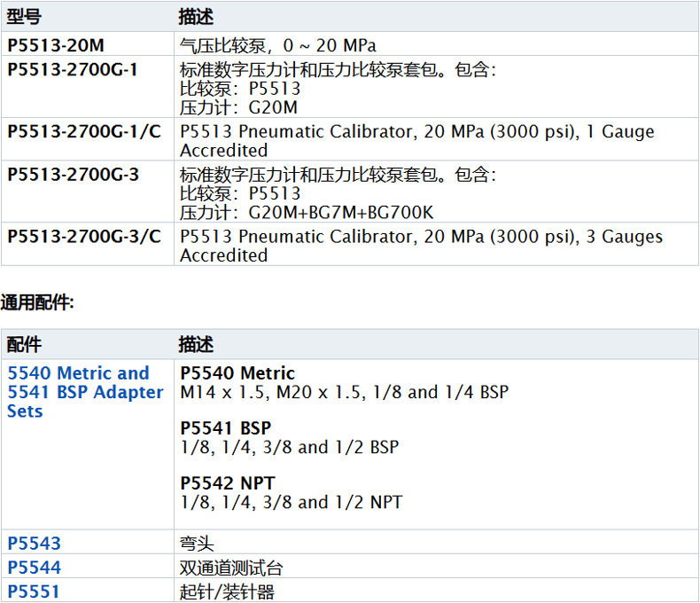
Task: Click the P5513-2700G-1/C model name
Action: [84, 132]
